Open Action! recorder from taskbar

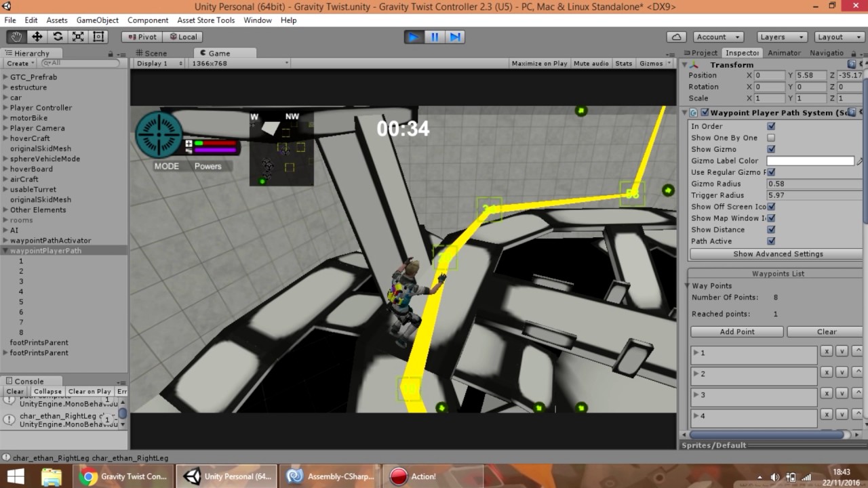tap(434, 476)
